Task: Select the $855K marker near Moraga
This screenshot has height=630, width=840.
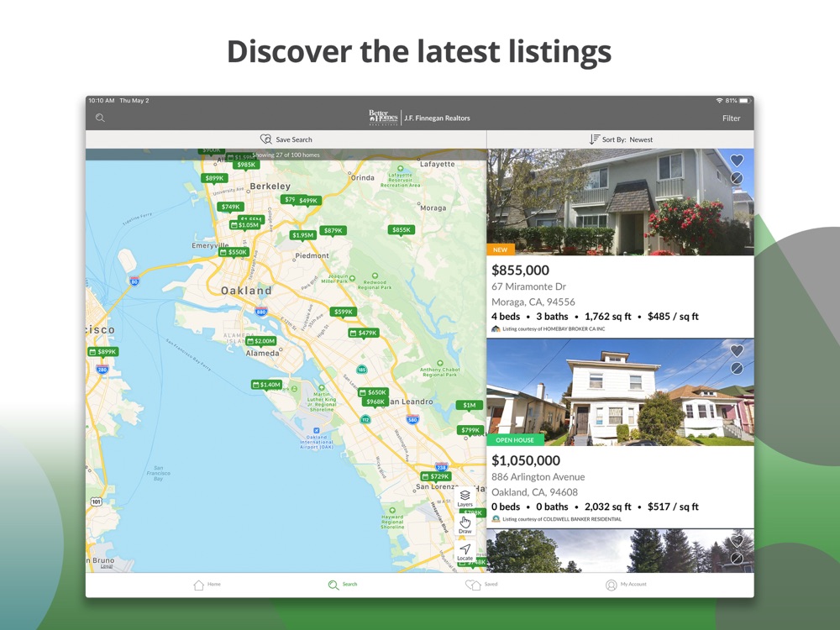Action: pyautogui.click(x=402, y=230)
